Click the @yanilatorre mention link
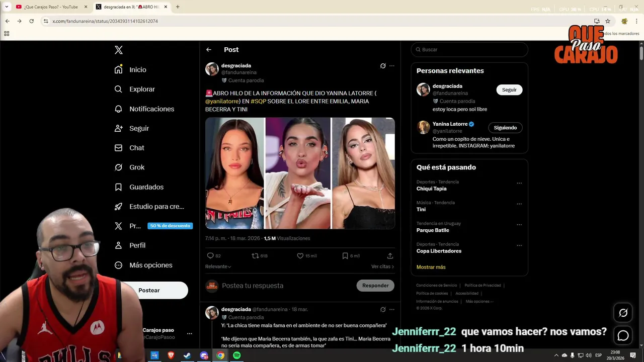This screenshot has height=362, width=644. (222, 101)
